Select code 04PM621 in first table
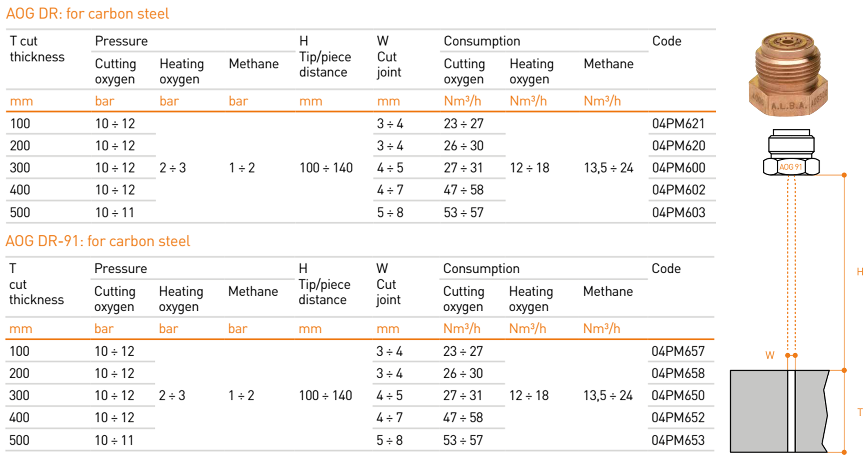 (678, 124)
